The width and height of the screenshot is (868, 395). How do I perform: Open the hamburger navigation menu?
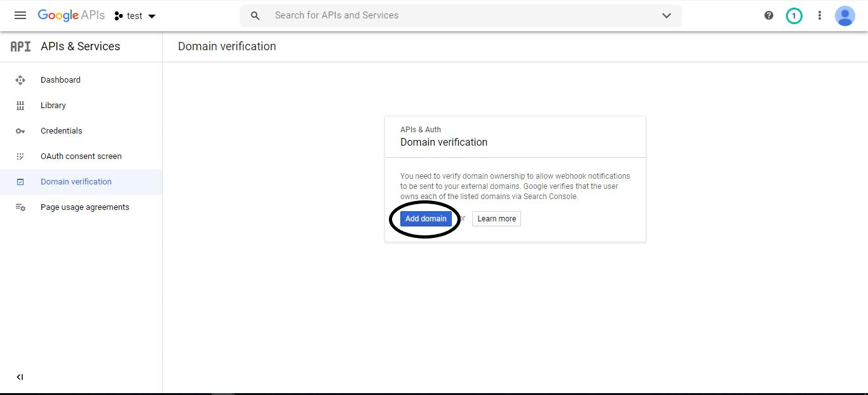pyautogui.click(x=20, y=15)
